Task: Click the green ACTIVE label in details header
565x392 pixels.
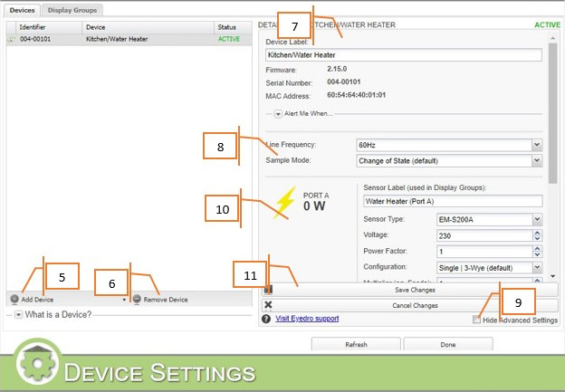Action: point(547,24)
